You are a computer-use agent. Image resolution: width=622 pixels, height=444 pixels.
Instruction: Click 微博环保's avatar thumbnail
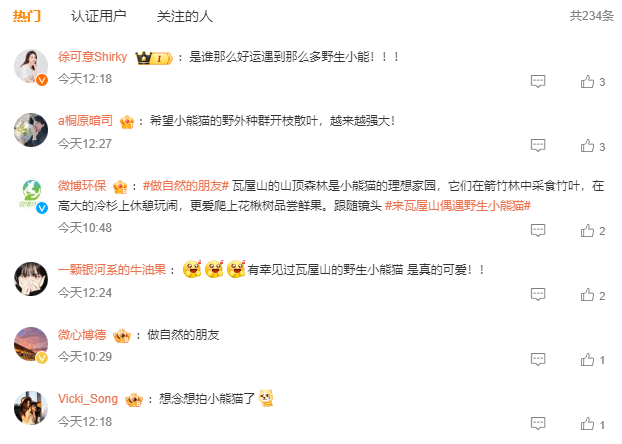point(31,195)
